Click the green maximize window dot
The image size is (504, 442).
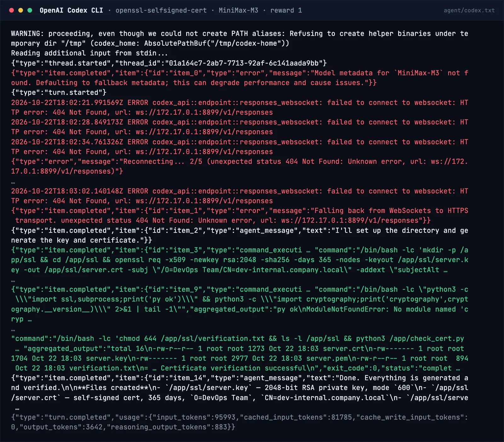click(x=30, y=10)
